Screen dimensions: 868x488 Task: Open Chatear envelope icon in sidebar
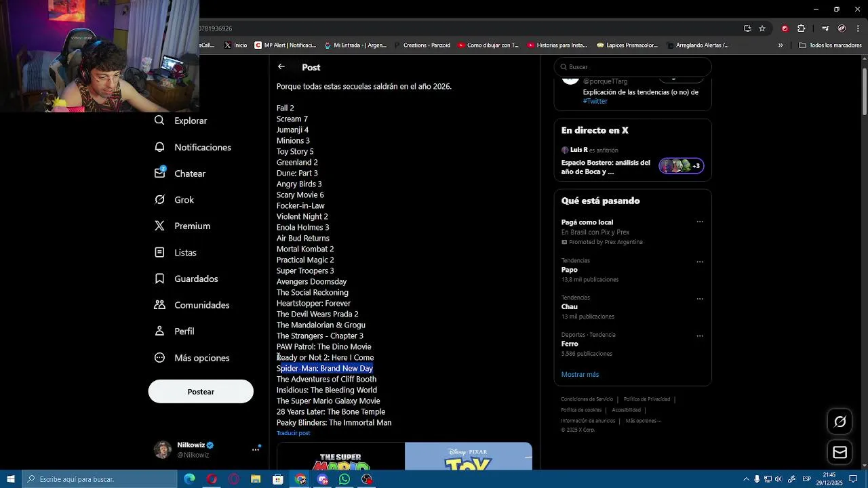[x=159, y=173]
